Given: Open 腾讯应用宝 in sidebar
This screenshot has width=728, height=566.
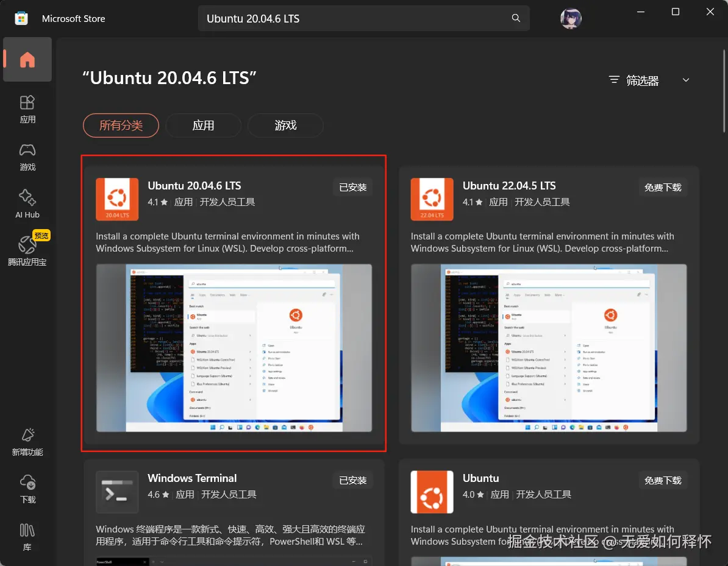Looking at the screenshot, I should point(27,250).
